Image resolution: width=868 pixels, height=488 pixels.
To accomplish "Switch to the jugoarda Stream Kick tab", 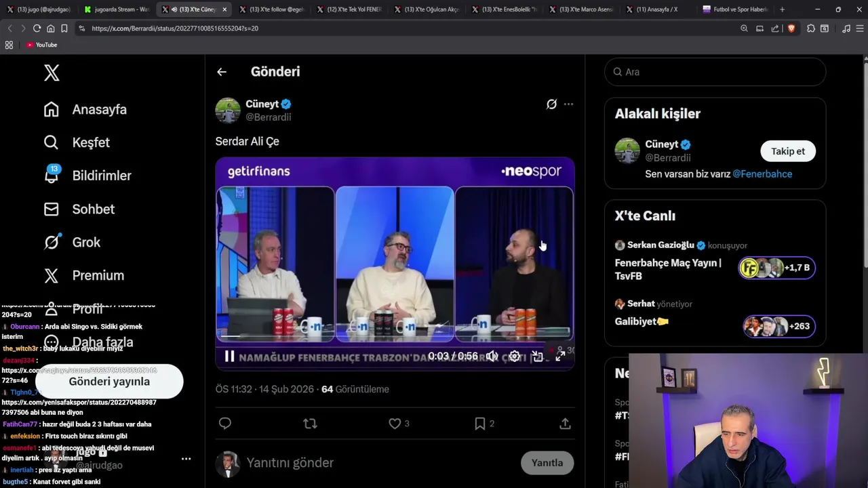I will coord(117,9).
